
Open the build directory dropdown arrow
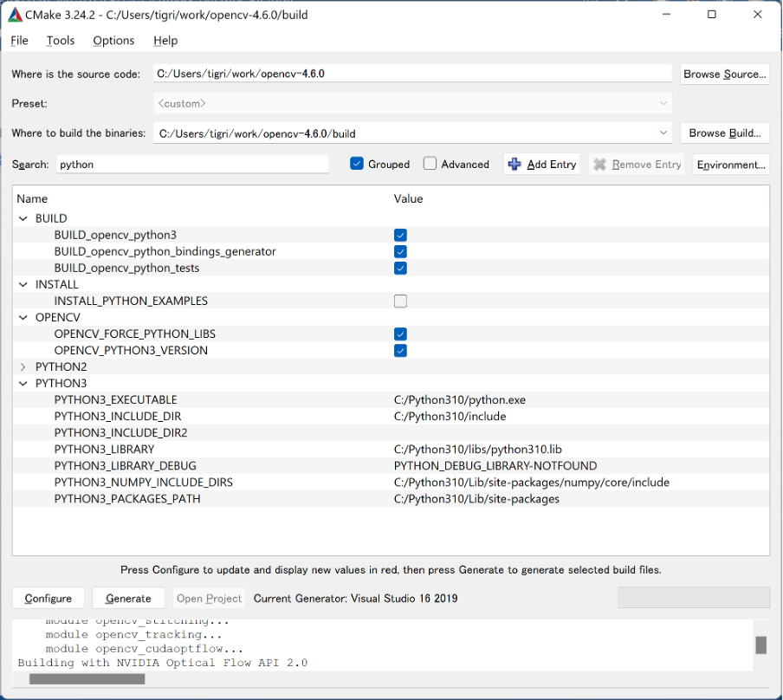coord(663,133)
